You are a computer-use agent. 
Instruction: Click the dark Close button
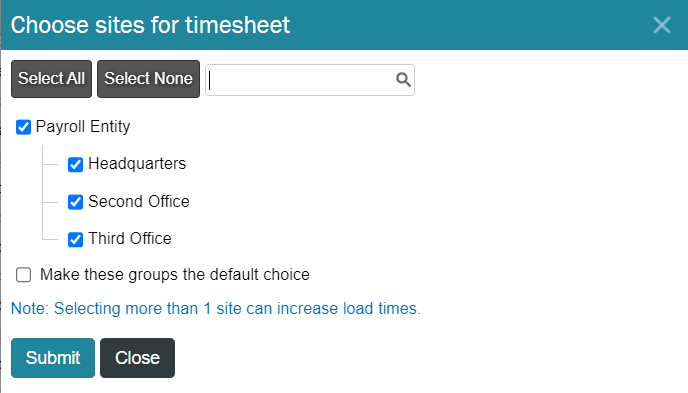pyautogui.click(x=137, y=358)
